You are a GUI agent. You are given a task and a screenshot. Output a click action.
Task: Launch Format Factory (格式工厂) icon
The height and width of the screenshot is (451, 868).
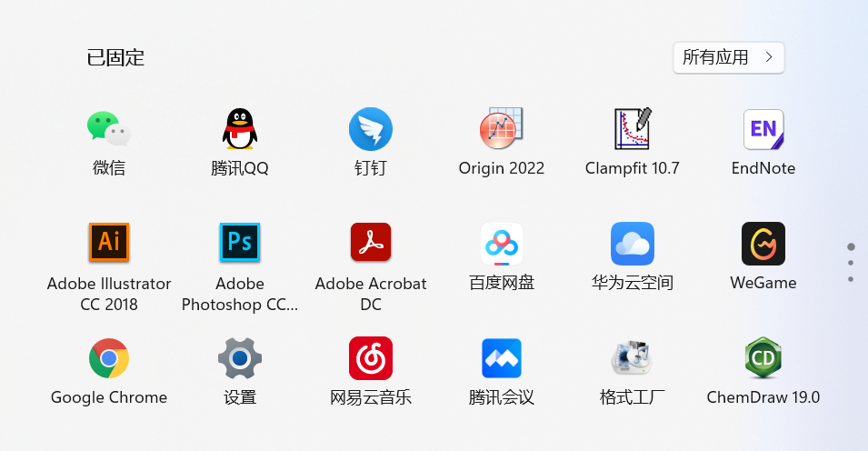(633, 358)
